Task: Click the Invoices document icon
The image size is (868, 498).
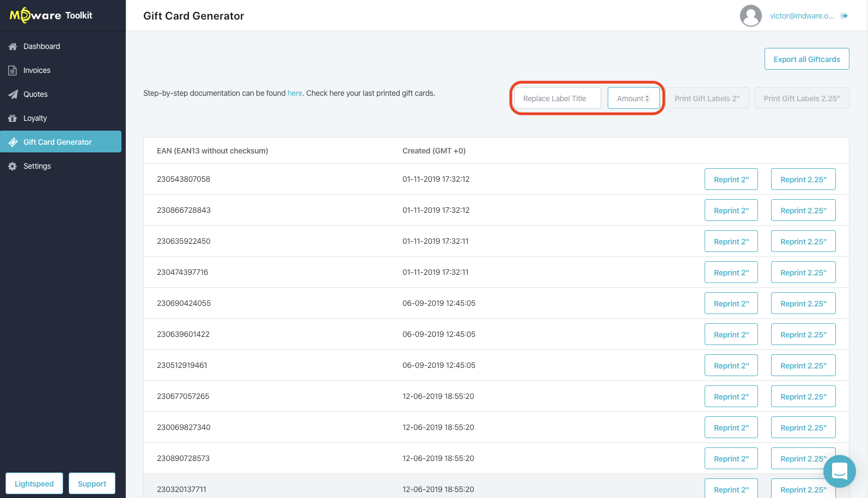Action: point(13,71)
